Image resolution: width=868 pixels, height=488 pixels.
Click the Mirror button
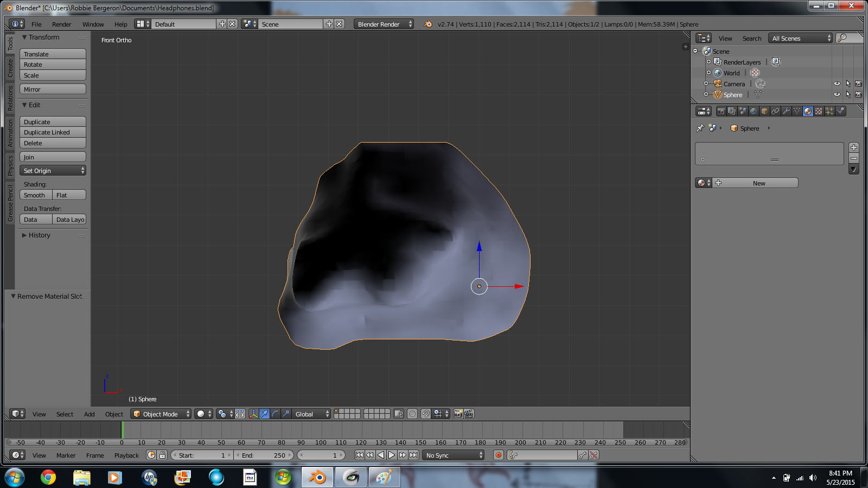pyautogui.click(x=53, y=89)
